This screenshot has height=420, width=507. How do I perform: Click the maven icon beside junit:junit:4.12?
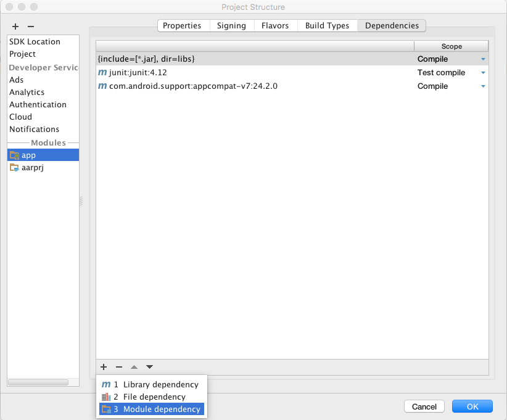click(x=102, y=72)
